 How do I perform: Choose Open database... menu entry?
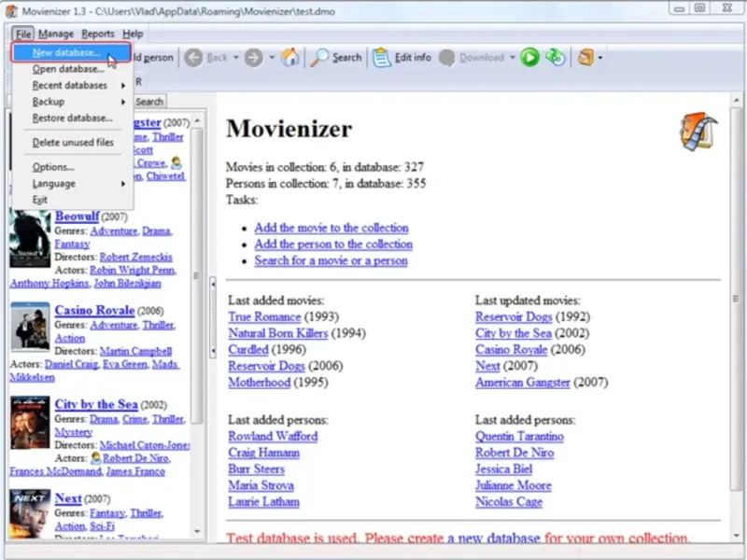pos(73,69)
